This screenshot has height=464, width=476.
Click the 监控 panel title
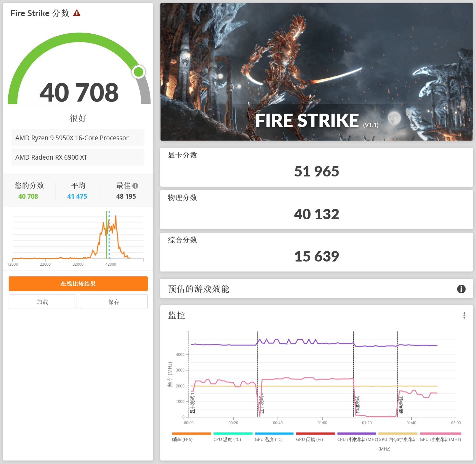click(x=177, y=315)
